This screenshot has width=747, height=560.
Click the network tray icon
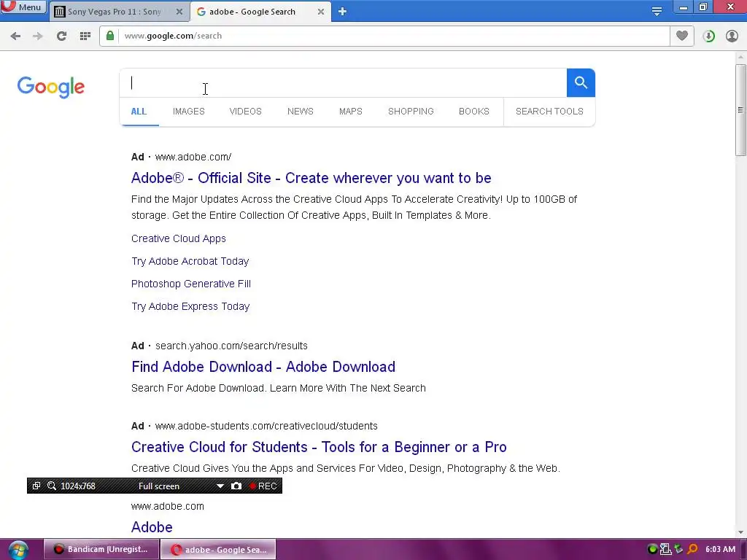pos(665,549)
